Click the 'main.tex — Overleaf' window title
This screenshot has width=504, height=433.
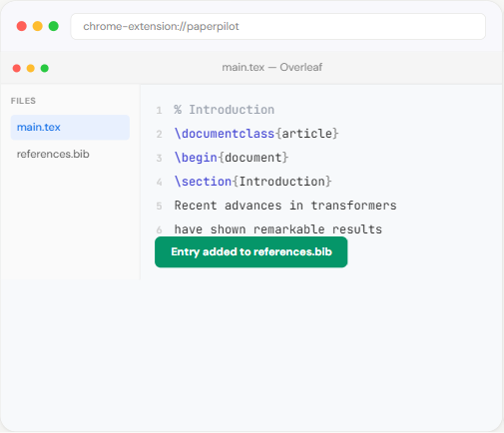coord(271,68)
